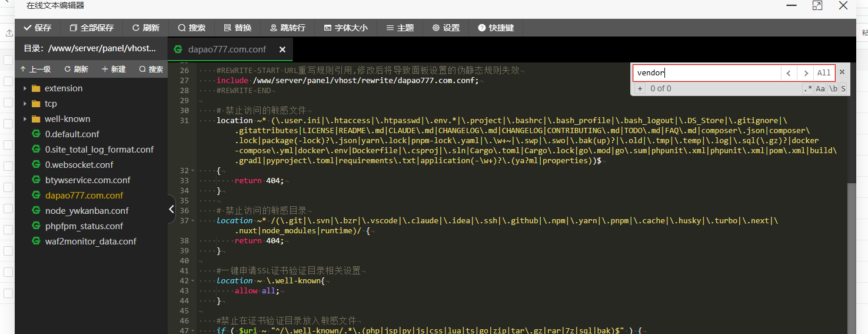The image size is (868, 334).
Task: Toggle case-sensitive search (Aa)
Action: tap(820, 89)
